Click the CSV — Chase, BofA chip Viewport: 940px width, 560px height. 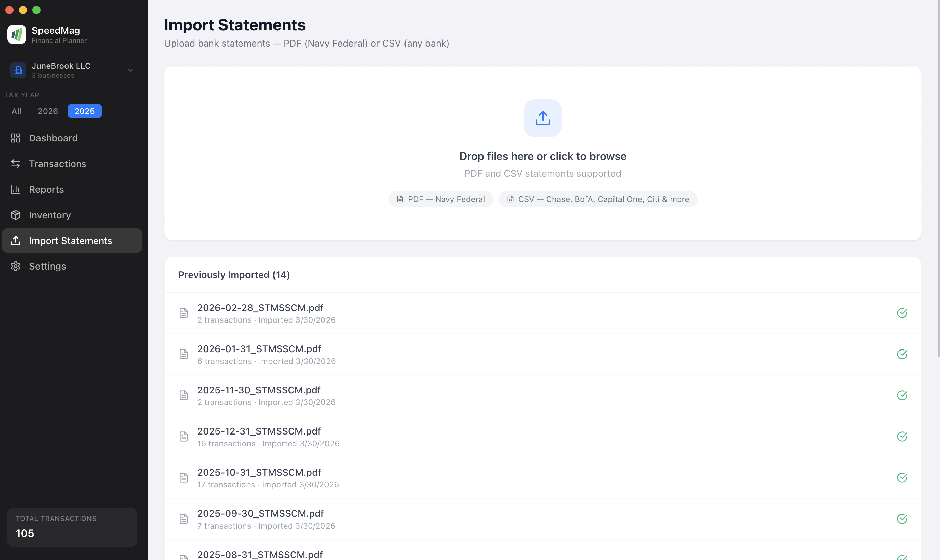tap(598, 199)
